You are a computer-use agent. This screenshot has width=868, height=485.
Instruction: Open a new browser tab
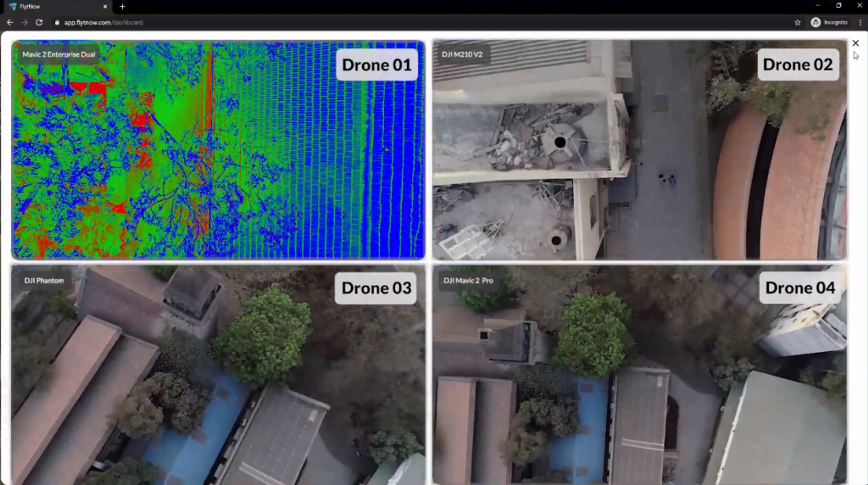(122, 6)
